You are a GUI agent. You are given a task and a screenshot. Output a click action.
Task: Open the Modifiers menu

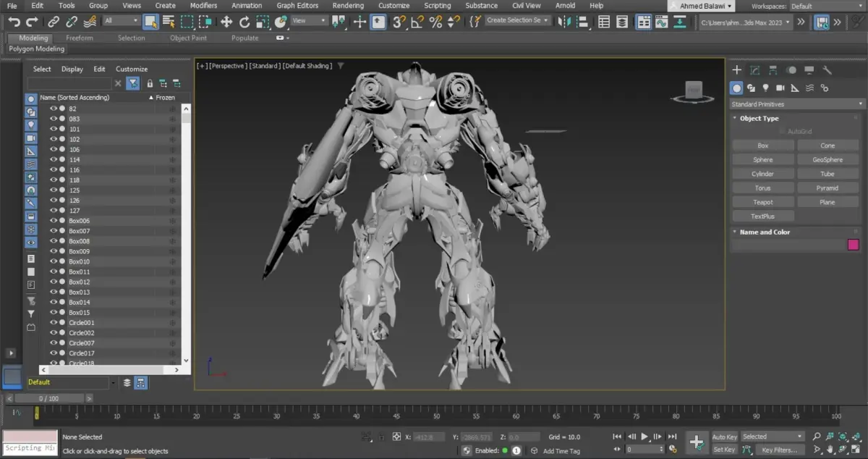[x=203, y=6]
